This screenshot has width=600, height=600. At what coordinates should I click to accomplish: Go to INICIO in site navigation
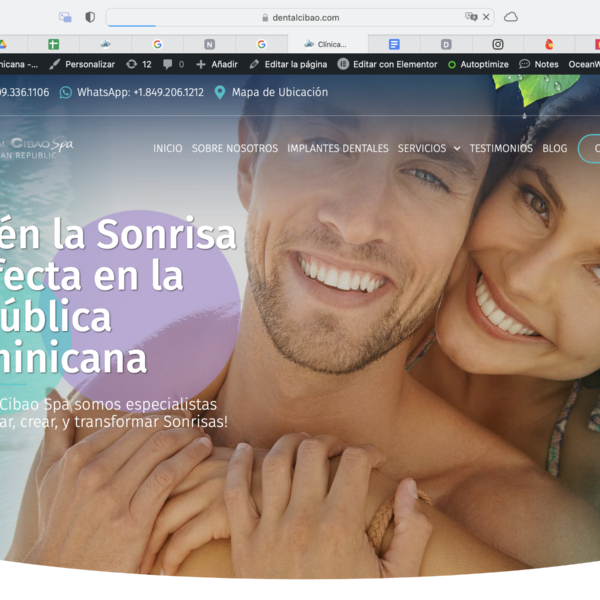pyautogui.click(x=168, y=148)
